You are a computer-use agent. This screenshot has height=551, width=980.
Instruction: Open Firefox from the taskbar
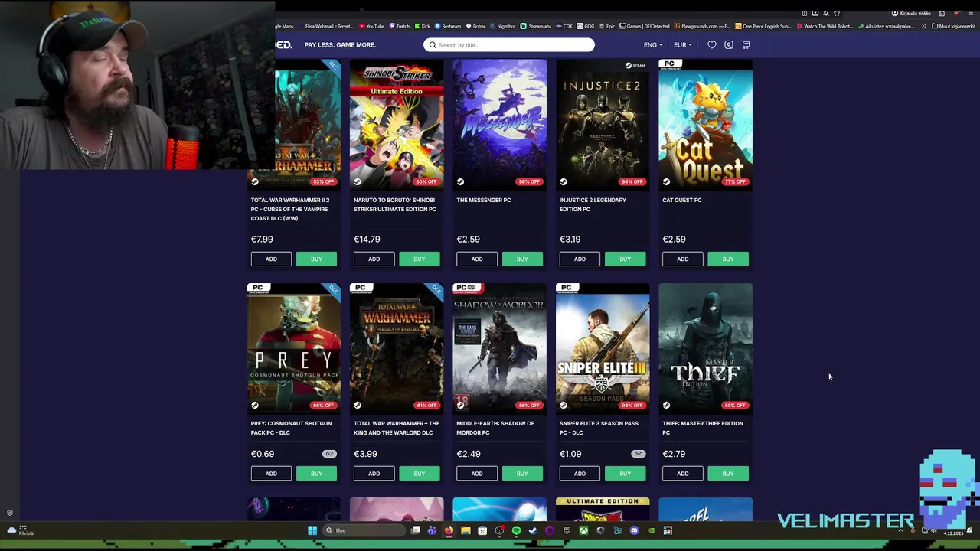click(449, 530)
